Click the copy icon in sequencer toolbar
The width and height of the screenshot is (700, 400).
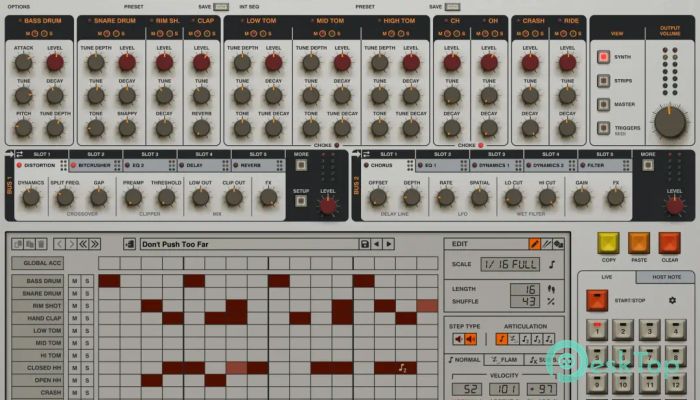click(18, 244)
